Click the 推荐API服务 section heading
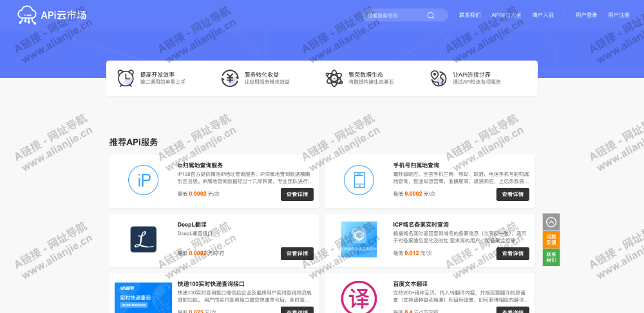The width and height of the screenshot is (644, 313). (133, 142)
